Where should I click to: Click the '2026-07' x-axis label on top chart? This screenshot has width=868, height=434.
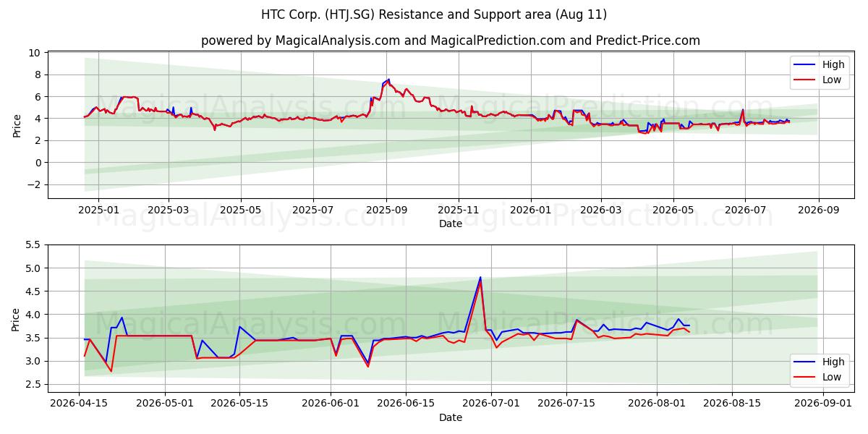[745, 210]
